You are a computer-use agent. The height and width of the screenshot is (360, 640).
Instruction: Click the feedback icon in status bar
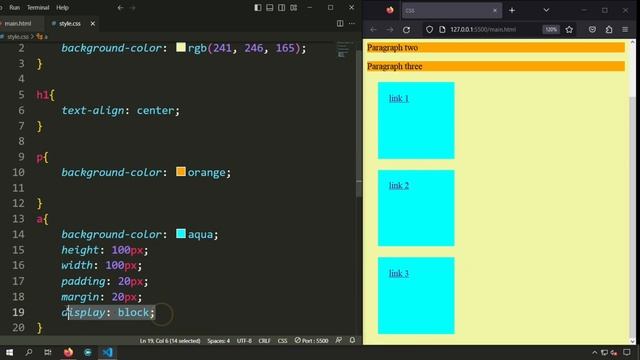(x=339, y=340)
